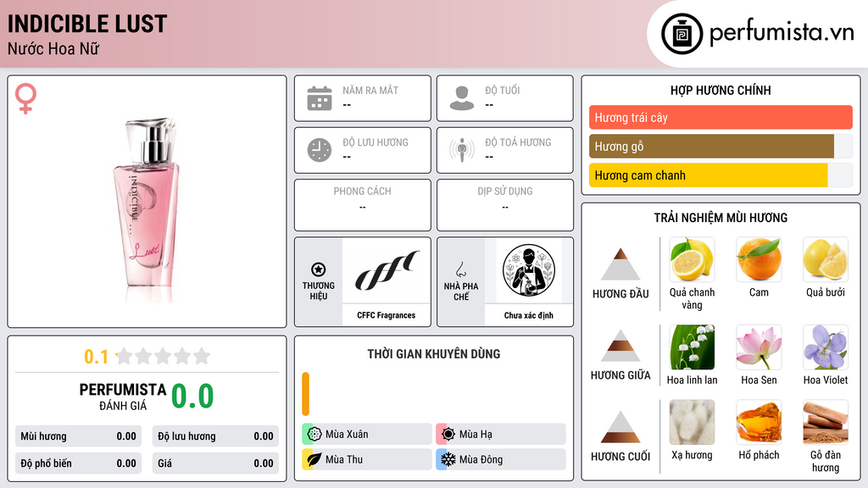Click the Nước Hoa Nữ subtitle
The image size is (868, 488).
point(53,49)
